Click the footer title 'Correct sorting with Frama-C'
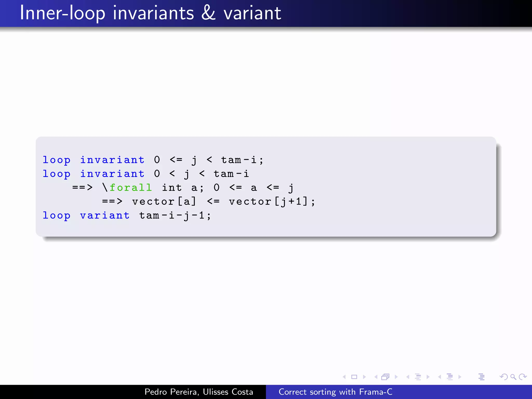 tap(335, 392)
